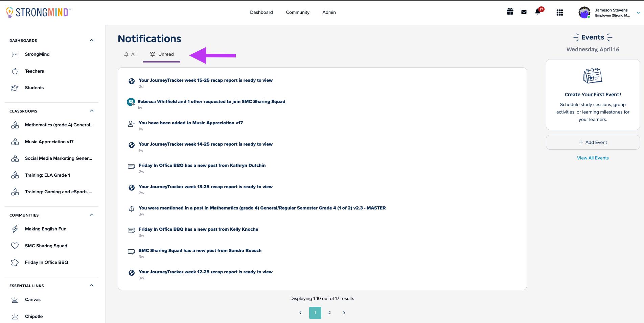
Task: Go to page 2 of notifications
Action: (329, 313)
